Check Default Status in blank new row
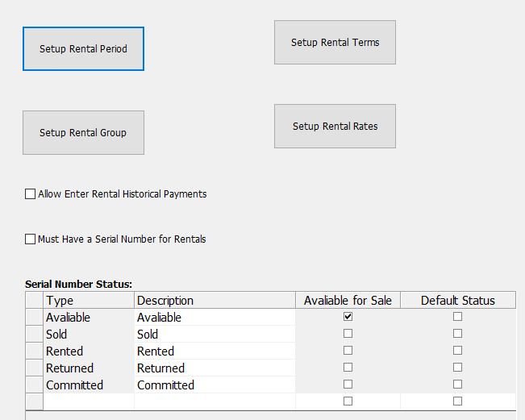This screenshot has height=420, width=525. click(458, 401)
